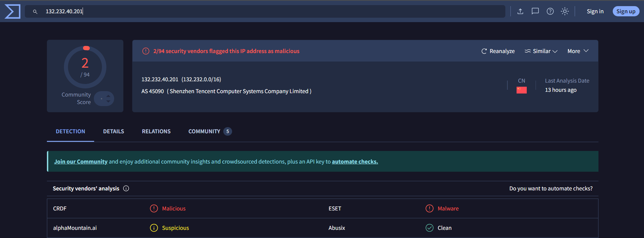644x238 pixels.
Task: Open the help question mark icon
Action: click(550, 11)
